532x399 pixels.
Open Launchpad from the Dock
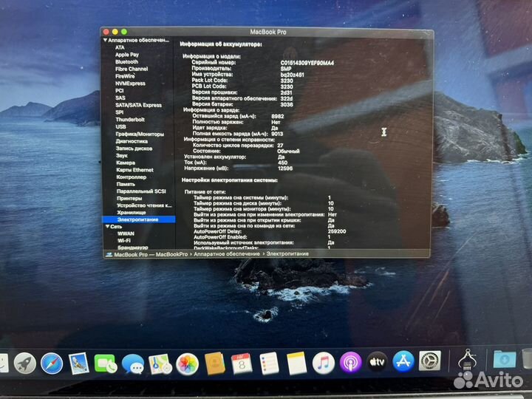(x=25, y=364)
